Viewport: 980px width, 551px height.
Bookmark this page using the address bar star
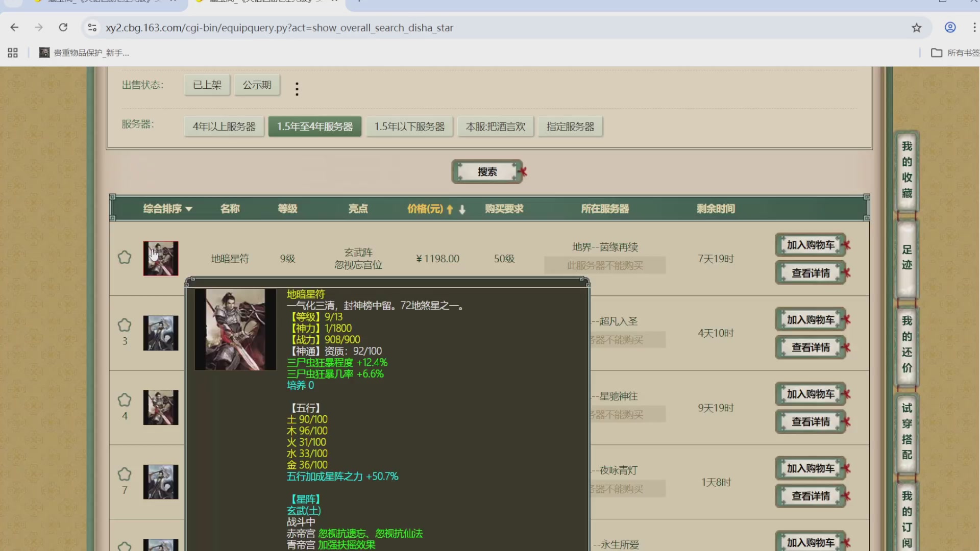click(x=917, y=28)
